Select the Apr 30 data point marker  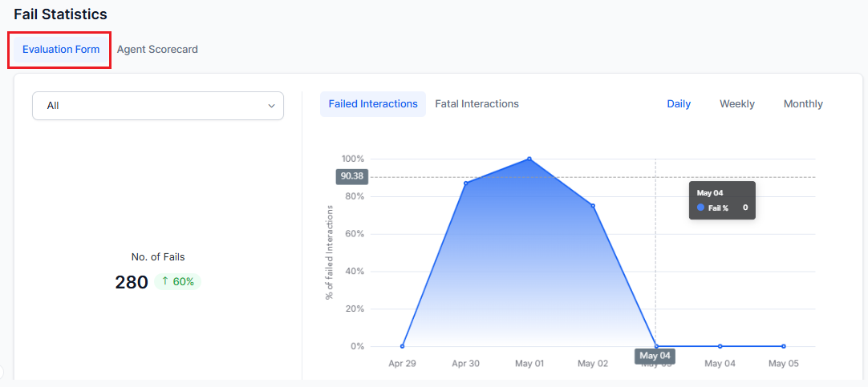click(x=465, y=183)
